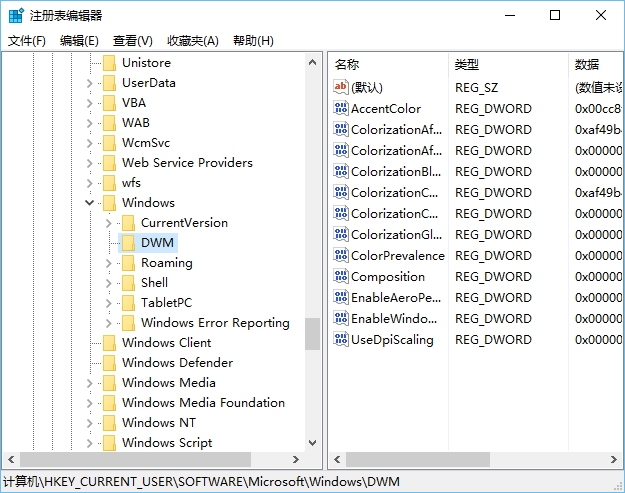The width and height of the screenshot is (625, 493).
Task: Click the ColorizationGl... DWORD icon
Action: coord(341,234)
